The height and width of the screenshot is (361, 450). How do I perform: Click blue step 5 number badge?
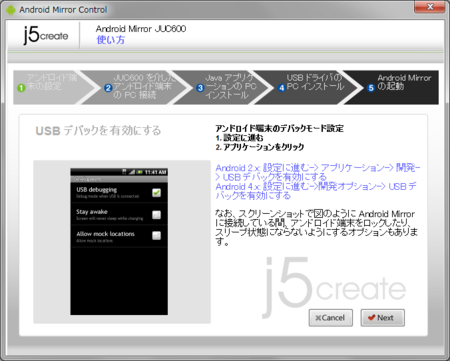371,88
